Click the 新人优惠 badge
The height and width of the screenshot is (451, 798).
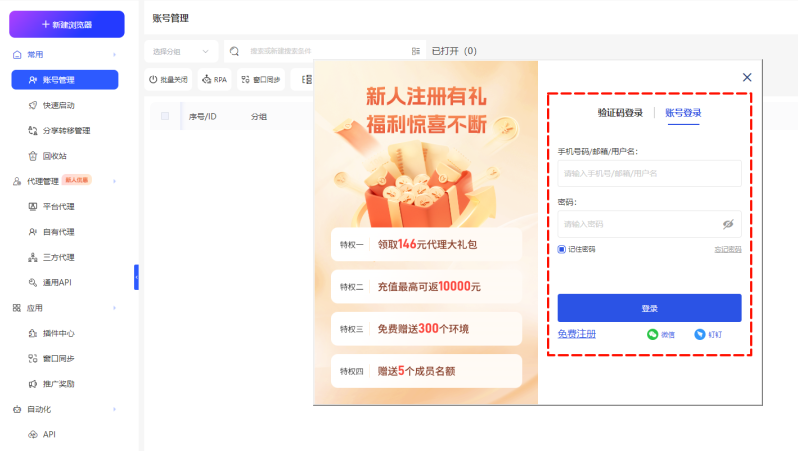(x=77, y=180)
